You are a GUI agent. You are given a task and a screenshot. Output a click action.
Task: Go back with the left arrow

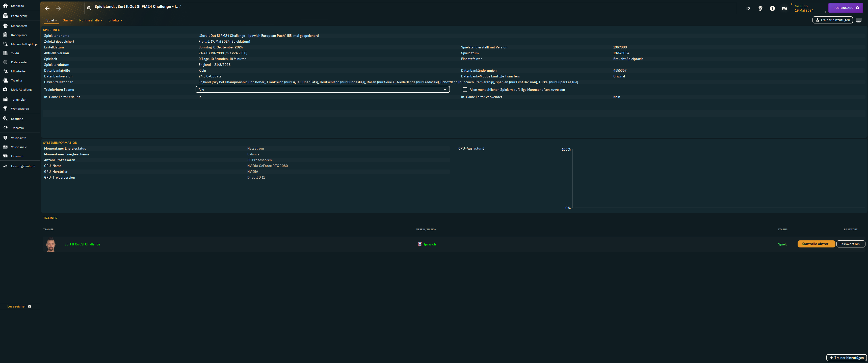[x=47, y=8]
